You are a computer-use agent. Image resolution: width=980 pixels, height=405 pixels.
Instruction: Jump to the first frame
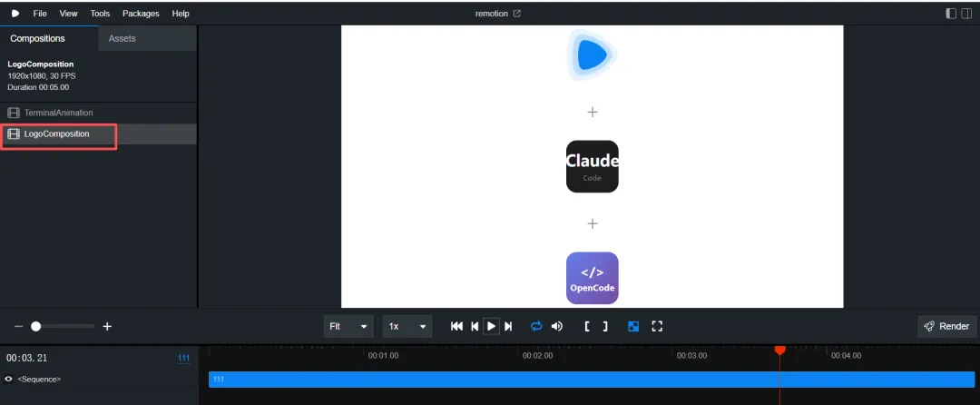[456, 326]
